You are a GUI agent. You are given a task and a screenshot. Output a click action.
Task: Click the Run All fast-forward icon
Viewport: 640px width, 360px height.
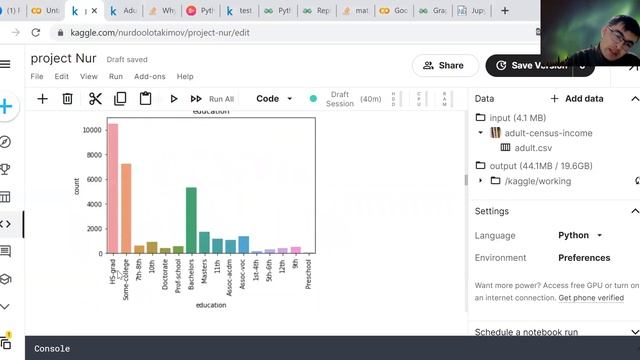tap(196, 99)
